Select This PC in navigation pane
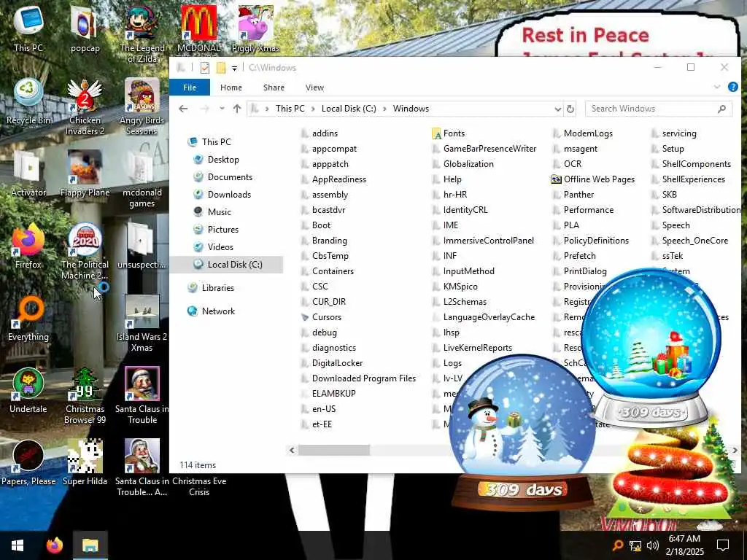747x560 pixels. pyautogui.click(x=216, y=142)
